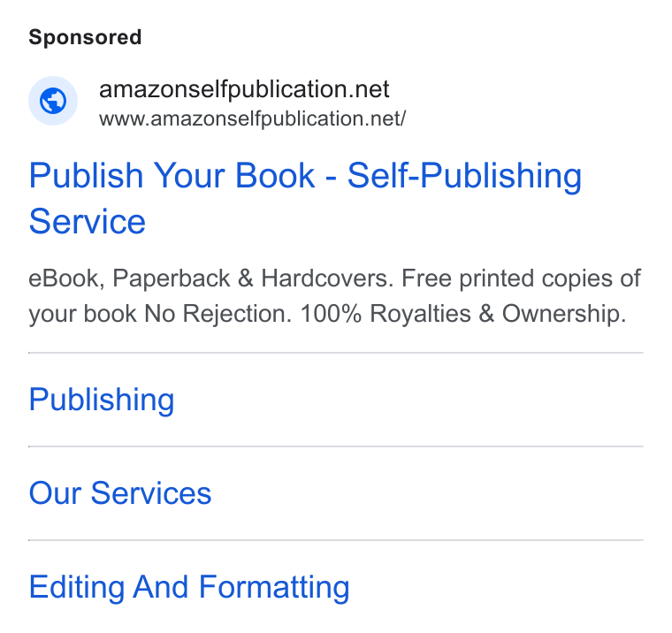672x633 pixels.
Task: Click the Sponsored label
Action: 85,38
